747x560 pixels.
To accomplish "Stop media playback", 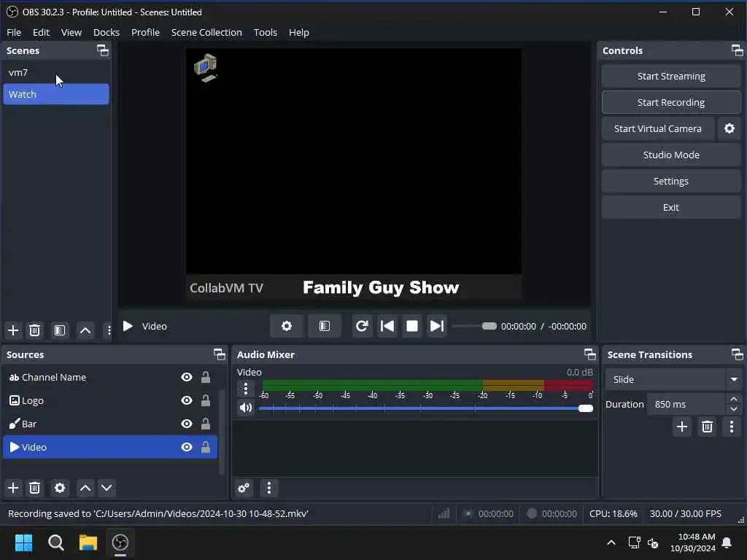I will coord(412,326).
